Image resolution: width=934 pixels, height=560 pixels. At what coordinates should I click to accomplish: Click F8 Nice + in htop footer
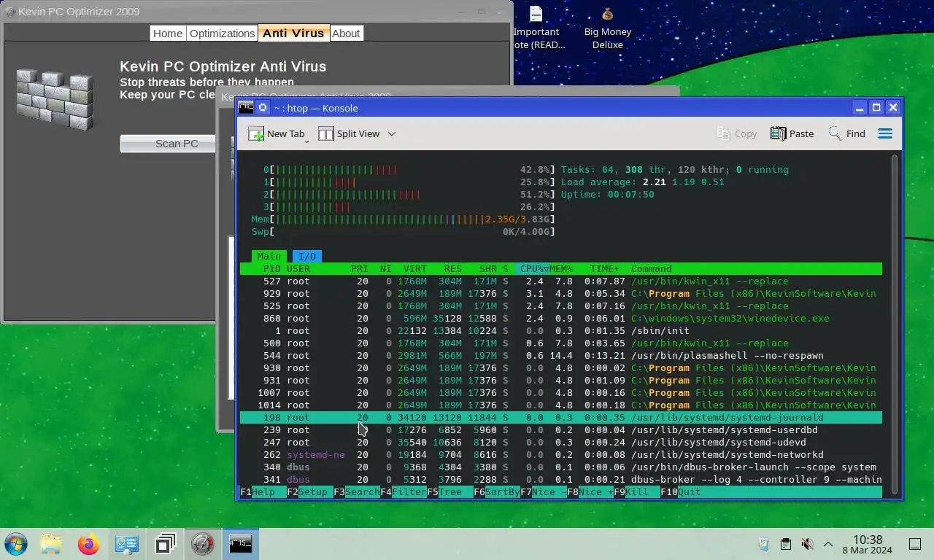click(590, 491)
